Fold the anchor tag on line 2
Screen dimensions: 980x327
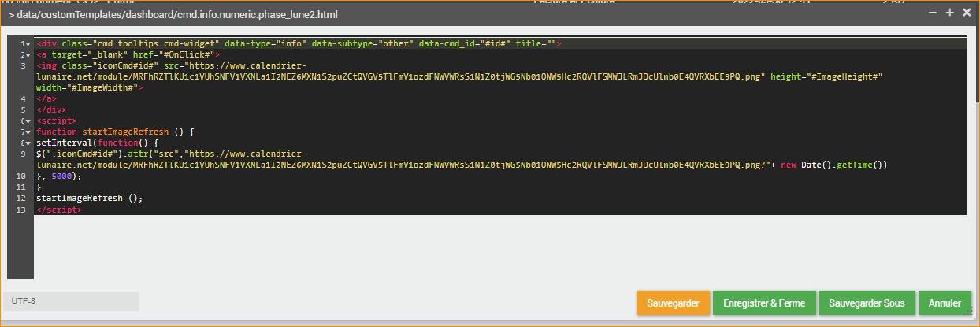29,55
